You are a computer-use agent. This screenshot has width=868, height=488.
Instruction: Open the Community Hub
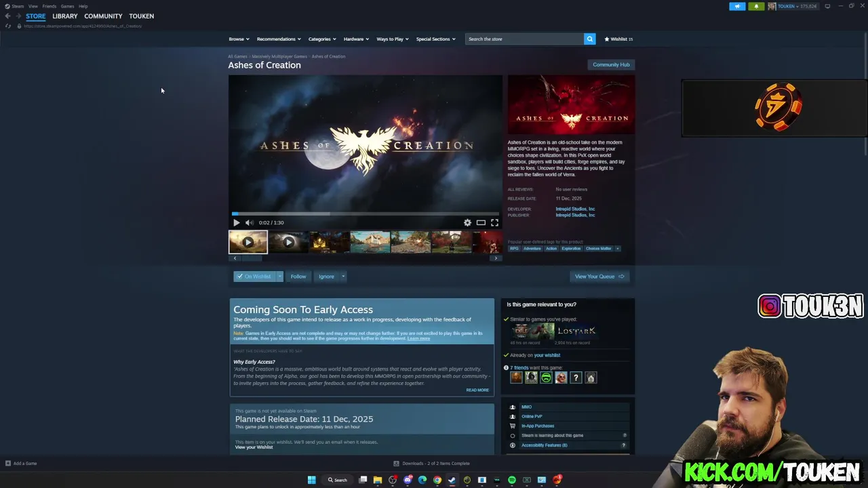click(x=611, y=64)
